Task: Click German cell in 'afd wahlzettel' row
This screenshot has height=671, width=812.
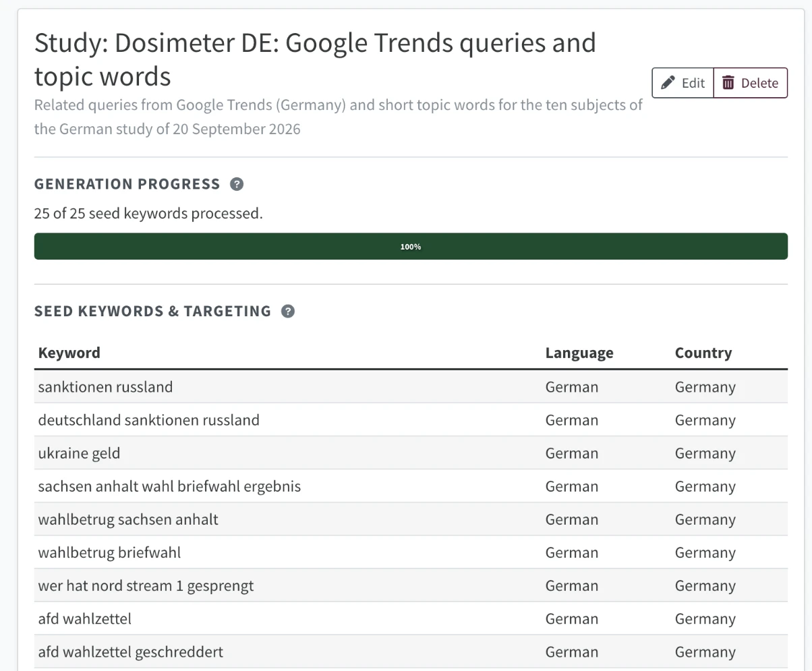Action: click(x=572, y=618)
